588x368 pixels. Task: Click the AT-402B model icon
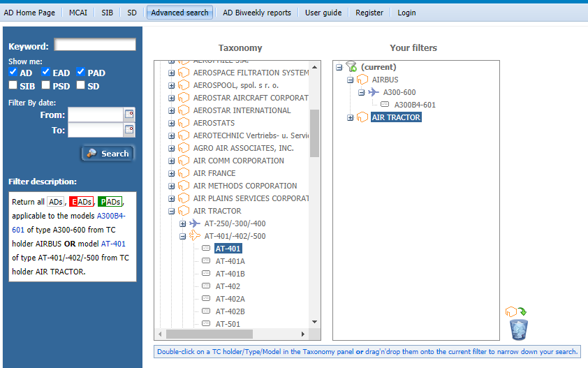206,311
